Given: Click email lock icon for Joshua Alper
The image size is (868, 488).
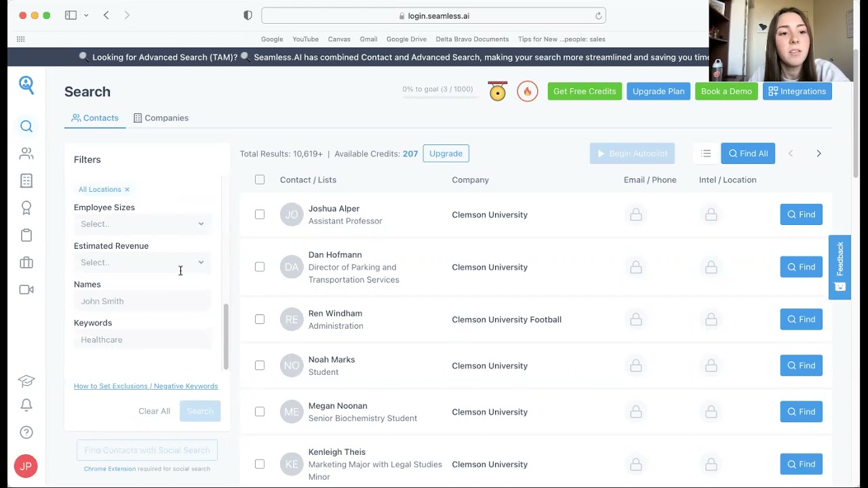Looking at the screenshot, I should (x=636, y=215).
